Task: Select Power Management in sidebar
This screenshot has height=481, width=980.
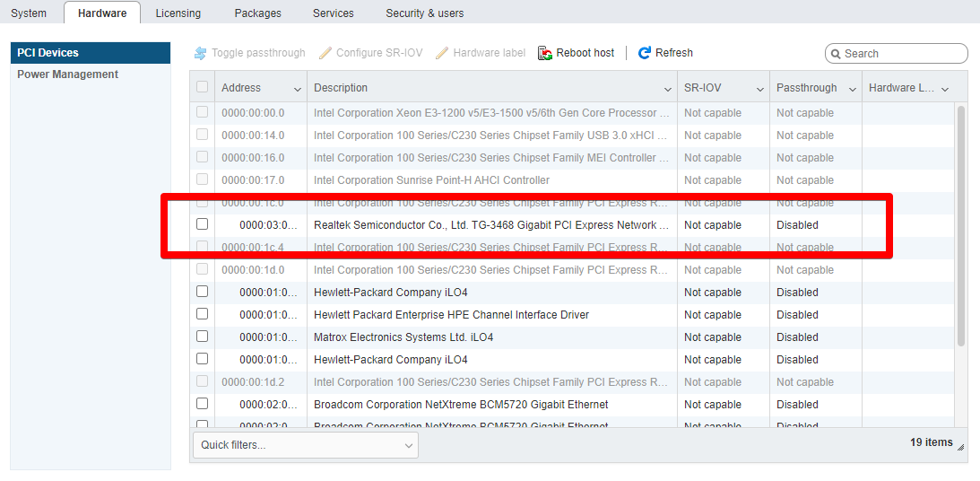Action: pos(68,74)
